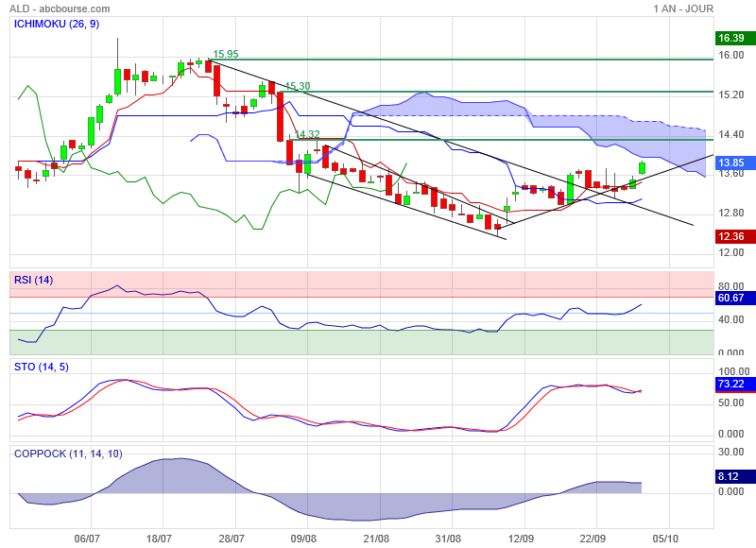Click the 09/08 date axis label
Viewport: 756px width, 548px height.
[x=303, y=539]
